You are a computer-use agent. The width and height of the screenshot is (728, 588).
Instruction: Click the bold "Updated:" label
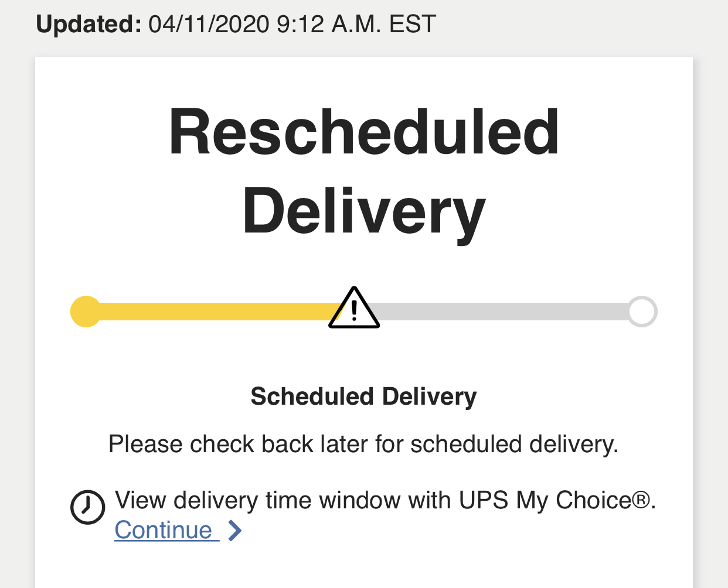click(x=89, y=25)
